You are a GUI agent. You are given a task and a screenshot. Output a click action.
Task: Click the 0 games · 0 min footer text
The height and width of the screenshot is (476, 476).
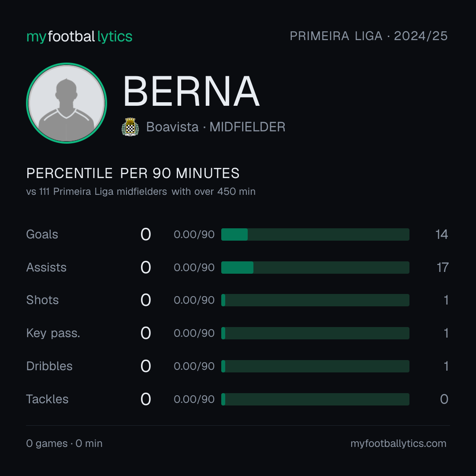click(x=64, y=443)
